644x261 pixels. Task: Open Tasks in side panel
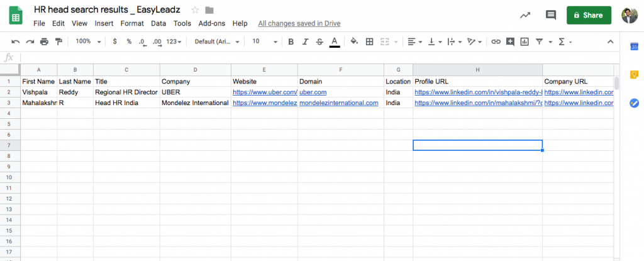click(x=634, y=103)
